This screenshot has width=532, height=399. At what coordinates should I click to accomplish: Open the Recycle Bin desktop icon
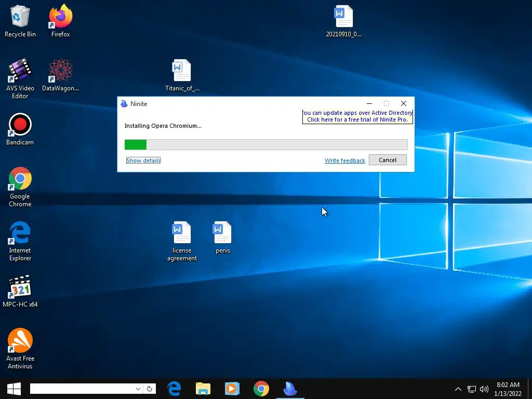pos(20,21)
